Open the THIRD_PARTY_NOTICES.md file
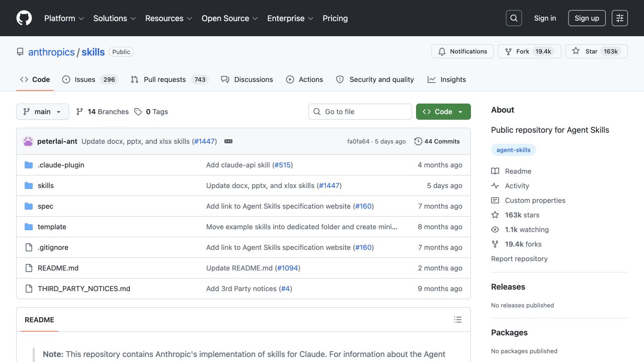 (84, 289)
